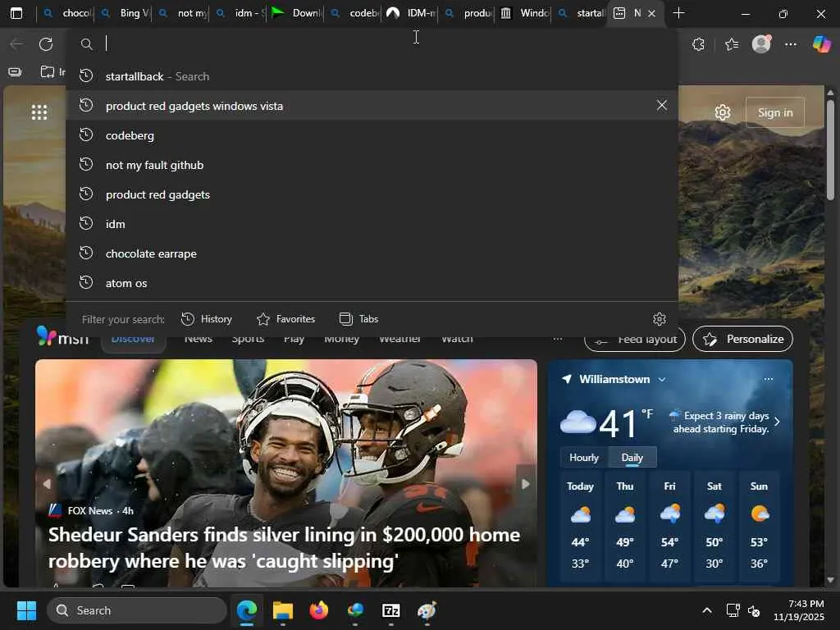
Task: Open the Copilot icon
Action: pyautogui.click(x=821, y=44)
